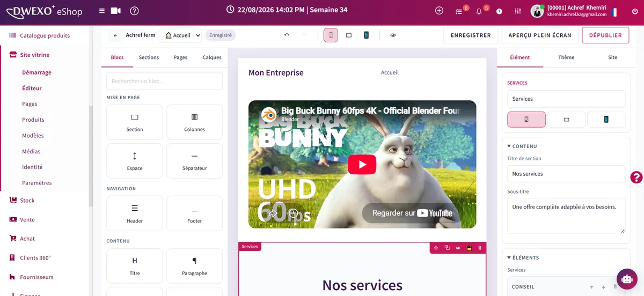Click the move handle on the Services block

point(436,248)
